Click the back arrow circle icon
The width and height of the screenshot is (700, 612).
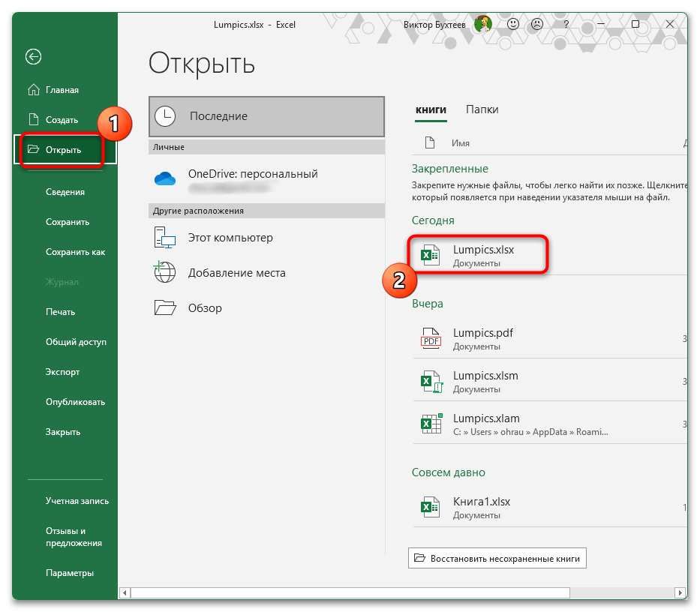click(x=34, y=57)
